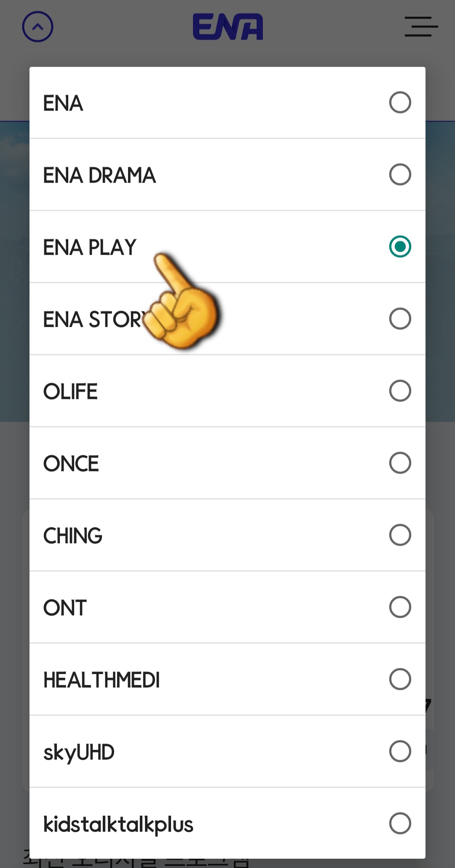
Task: Click the circular up-arrow icon
Action: [x=38, y=27]
